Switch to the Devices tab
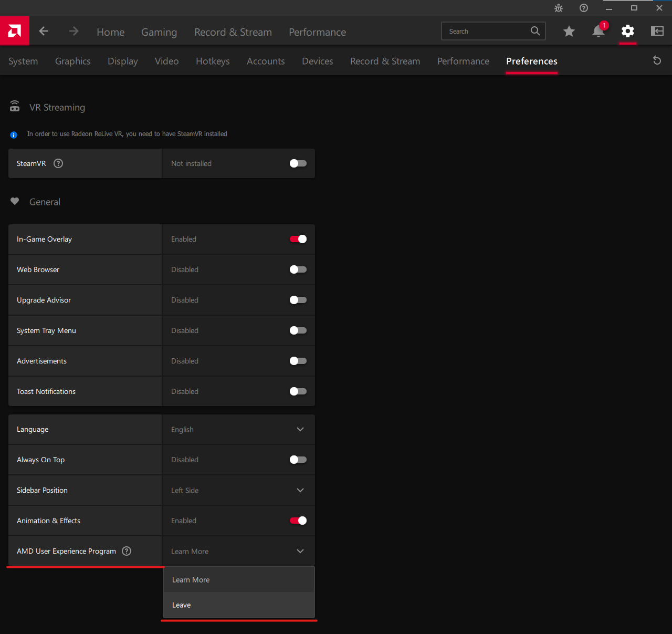Screen dimensions: 672x634 318,61
